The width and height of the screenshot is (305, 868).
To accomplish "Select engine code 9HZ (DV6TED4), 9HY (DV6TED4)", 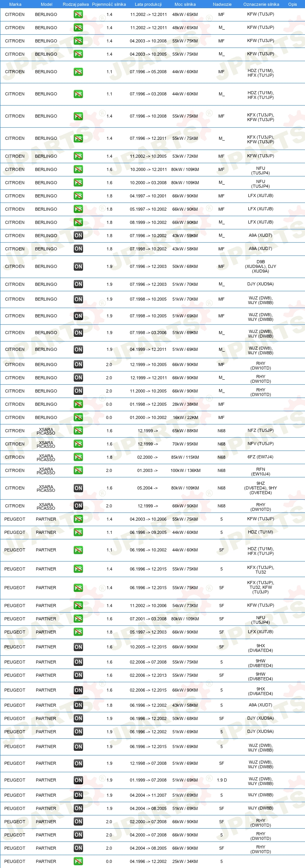I will [x=261, y=488].
